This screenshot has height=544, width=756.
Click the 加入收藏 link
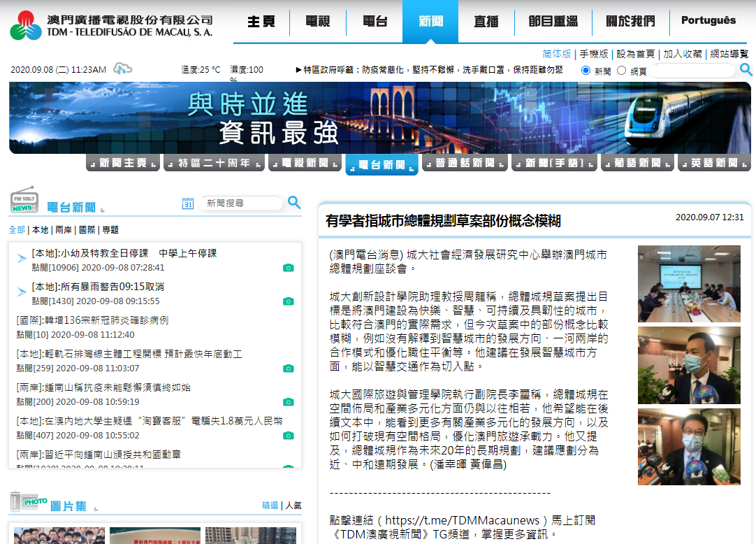pos(682,54)
